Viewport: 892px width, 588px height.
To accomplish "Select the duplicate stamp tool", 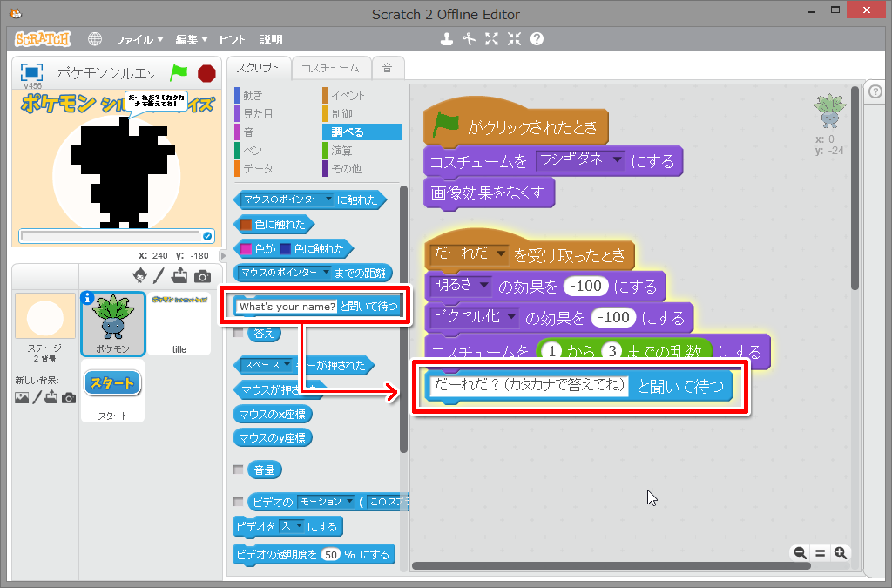I will coord(447,39).
